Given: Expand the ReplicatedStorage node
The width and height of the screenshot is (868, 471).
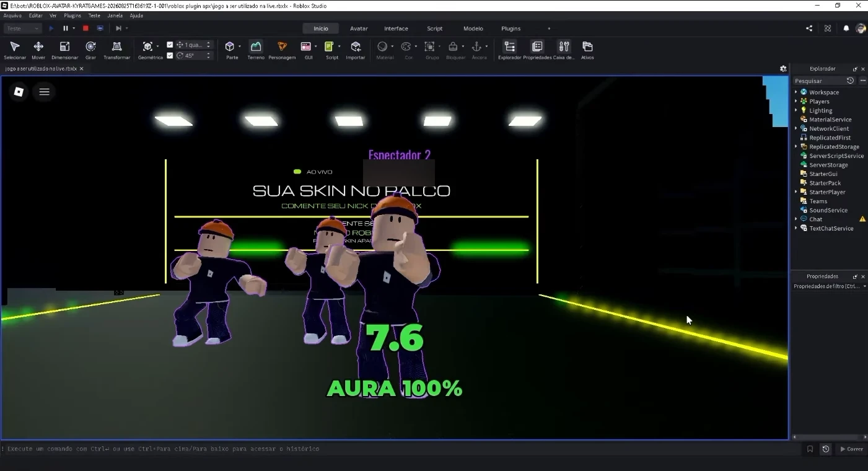Looking at the screenshot, I should [x=796, y=147].
